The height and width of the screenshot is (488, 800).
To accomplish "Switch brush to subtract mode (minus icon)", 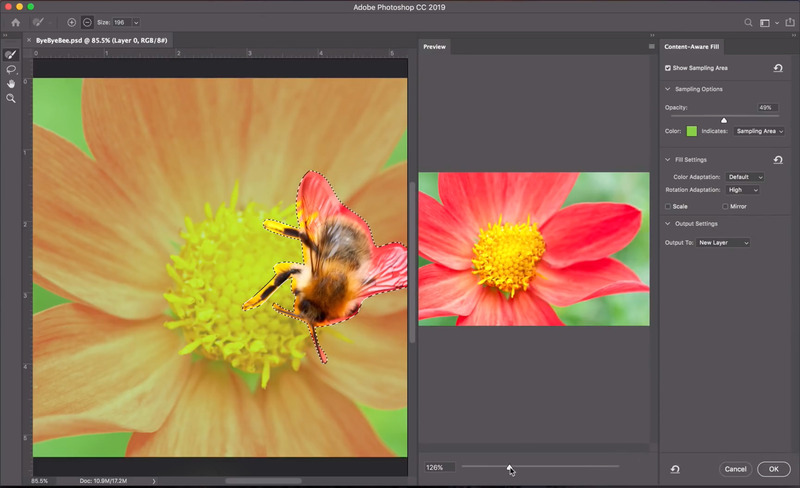I will point(87,22).
